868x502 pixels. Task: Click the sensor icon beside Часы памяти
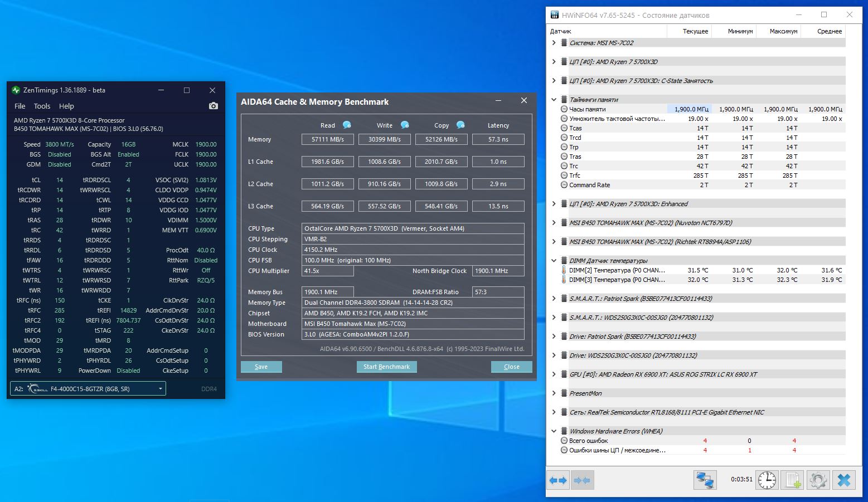tap(564, 109)
